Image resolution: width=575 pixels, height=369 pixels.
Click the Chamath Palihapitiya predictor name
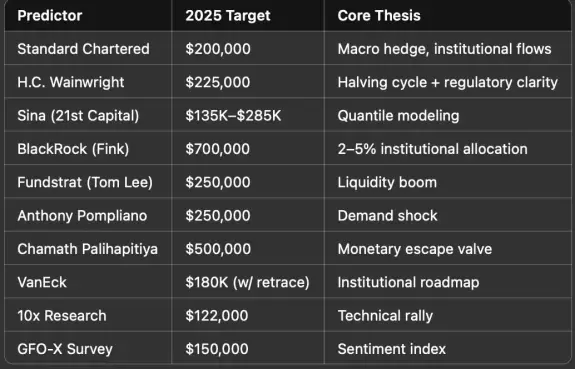[87, 249]
